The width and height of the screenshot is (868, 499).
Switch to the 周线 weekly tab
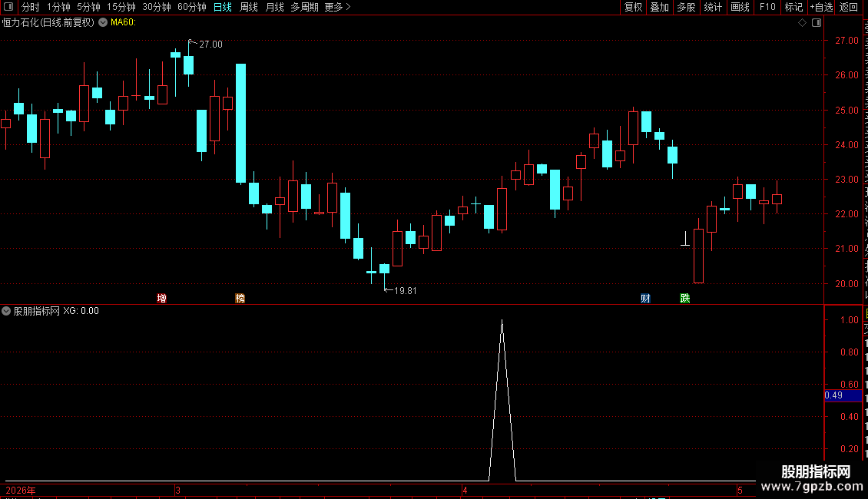click(249, 7)
